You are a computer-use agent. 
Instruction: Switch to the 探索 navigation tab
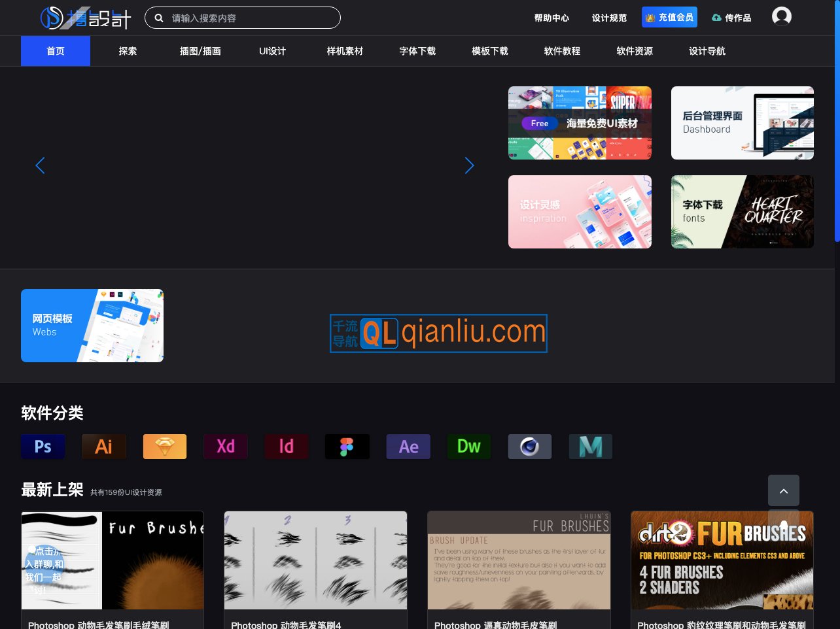click(x=128, y=51)
